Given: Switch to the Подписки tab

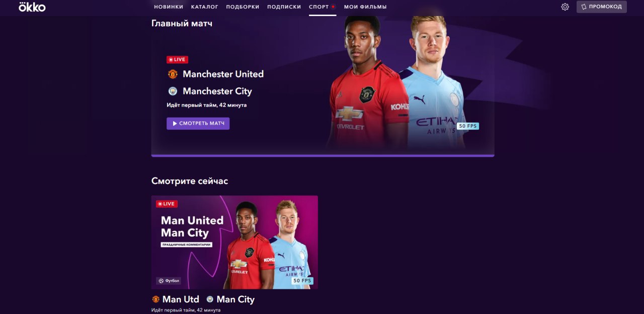Looking at the screenshot, I should point(284,7).
